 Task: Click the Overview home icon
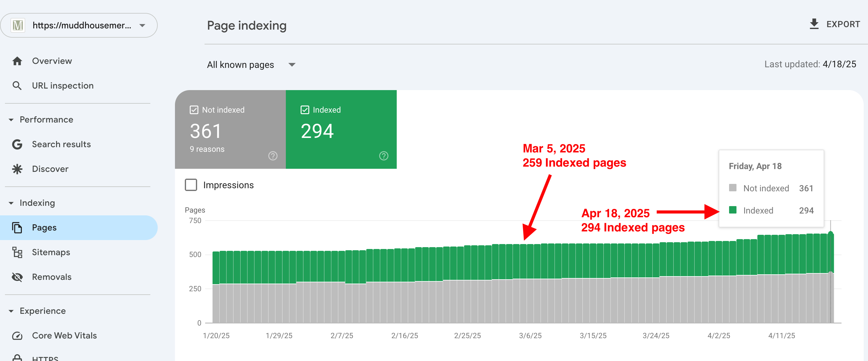pos(17,61)
